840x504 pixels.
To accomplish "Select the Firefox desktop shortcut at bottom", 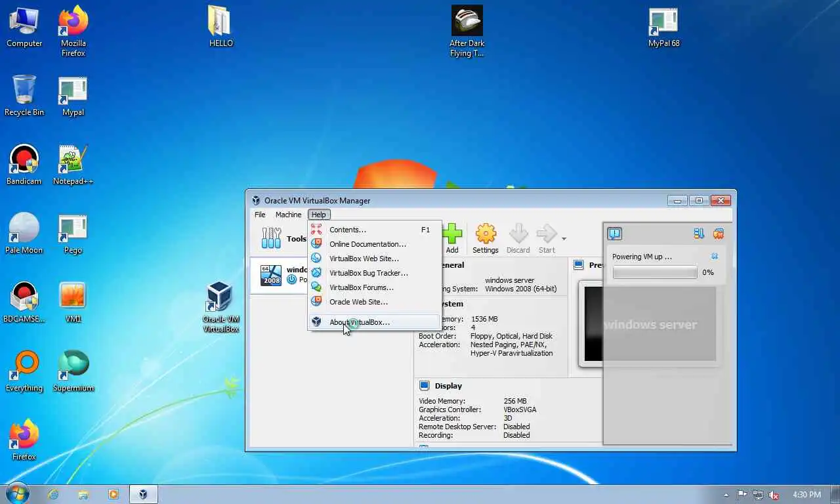I will pyautogui.click(x=24, y=440).
